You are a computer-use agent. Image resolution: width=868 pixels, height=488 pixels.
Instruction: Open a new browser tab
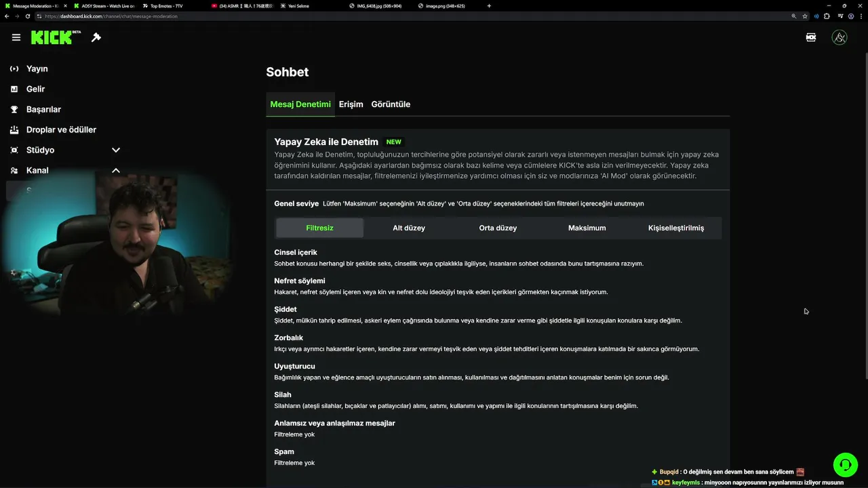pos(489,6)
